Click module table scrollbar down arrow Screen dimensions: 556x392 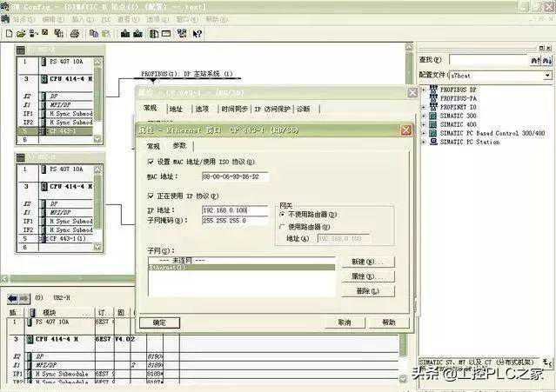(403, 379)
